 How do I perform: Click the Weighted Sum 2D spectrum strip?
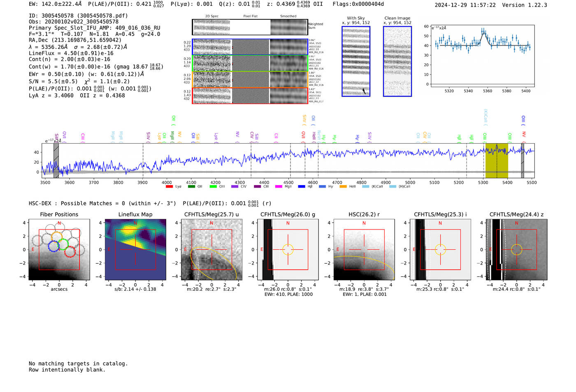point(250,27)
